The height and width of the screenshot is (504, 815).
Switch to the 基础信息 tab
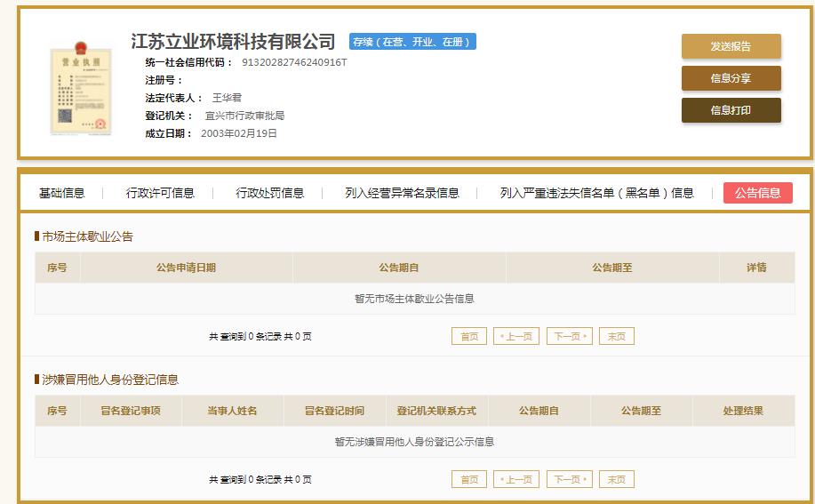pos(62,193)
